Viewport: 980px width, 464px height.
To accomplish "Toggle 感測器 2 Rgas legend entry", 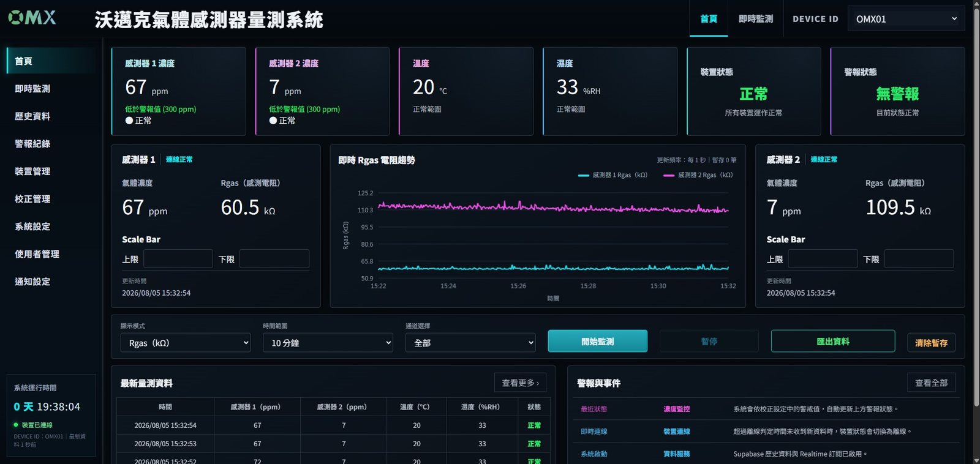I will point(698,175).
